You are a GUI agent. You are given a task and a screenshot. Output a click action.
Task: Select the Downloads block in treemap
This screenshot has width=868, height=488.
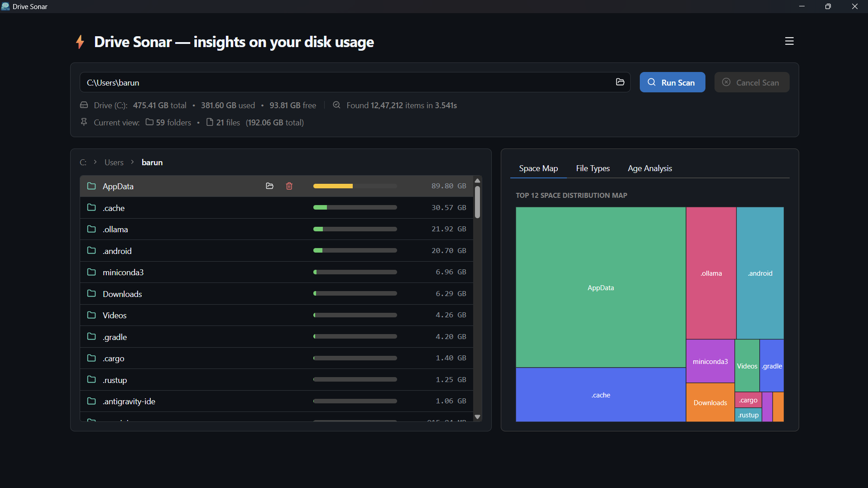point(710,402)
